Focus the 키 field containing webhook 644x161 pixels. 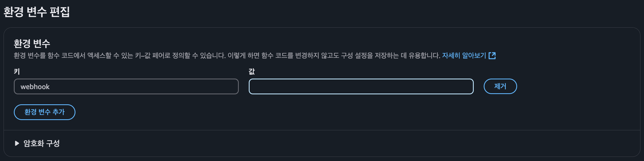tap(126, 87)
